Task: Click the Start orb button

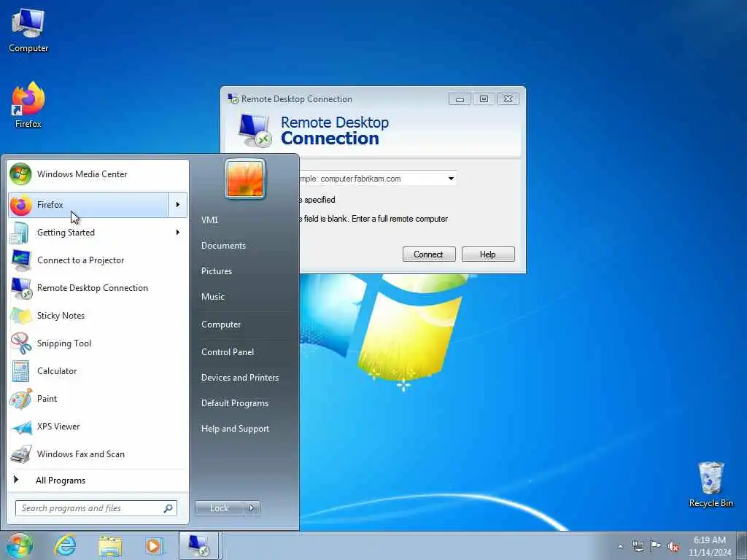Action: click(x=20, y=545)
